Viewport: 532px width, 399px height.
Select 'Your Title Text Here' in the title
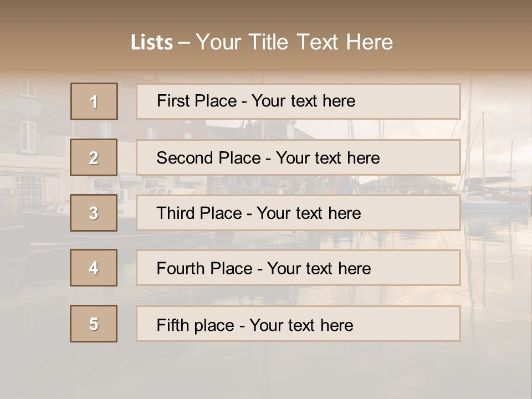(294, 42)
